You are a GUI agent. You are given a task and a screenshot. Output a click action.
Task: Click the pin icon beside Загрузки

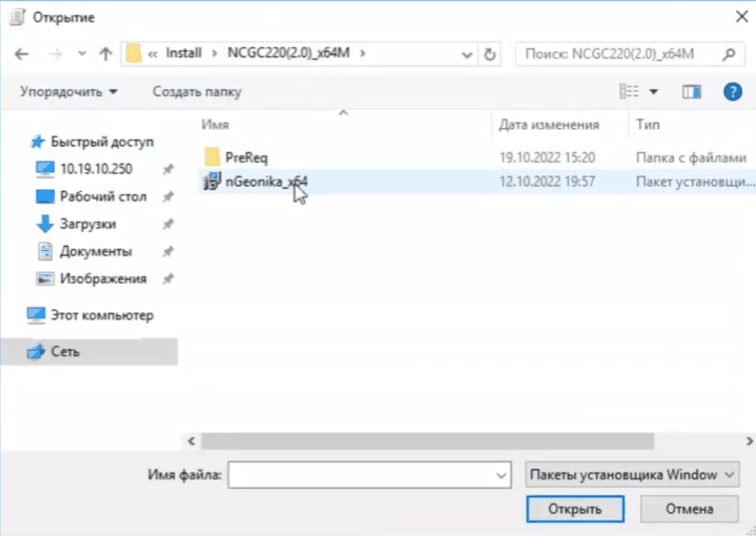(168, 224)
